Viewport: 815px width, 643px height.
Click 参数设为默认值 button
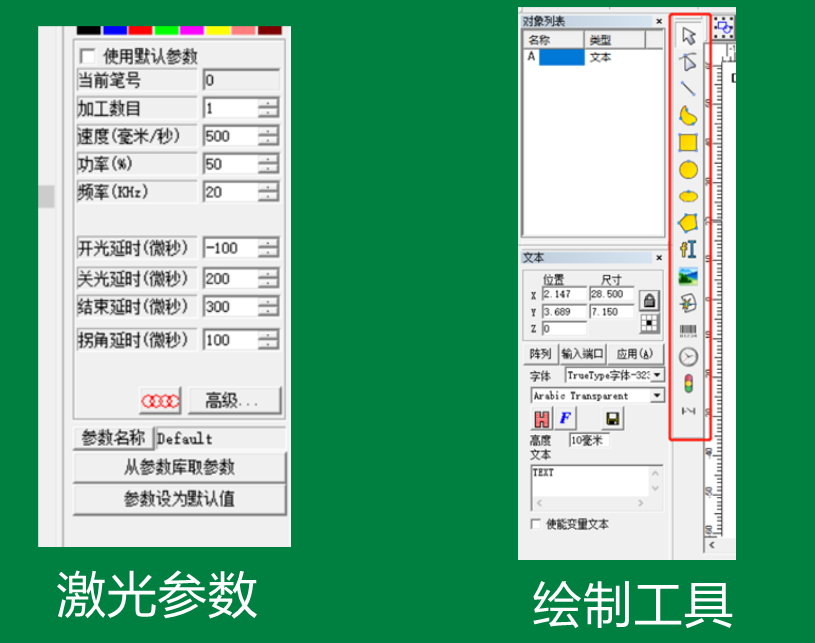(x=179, y=500)
